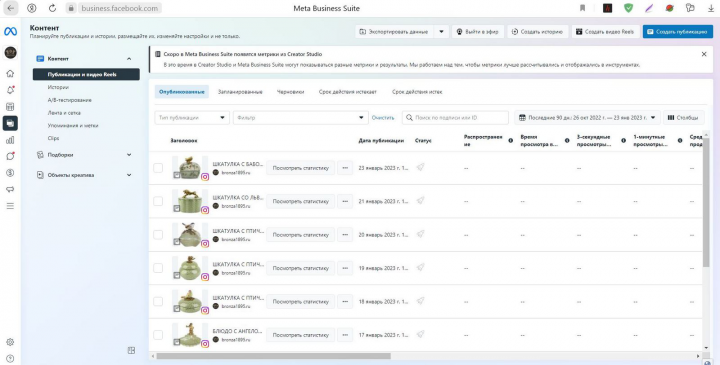Open Тип публикации dropdown
Viewport: 720px width, 365px height.
tap(192, 118)
